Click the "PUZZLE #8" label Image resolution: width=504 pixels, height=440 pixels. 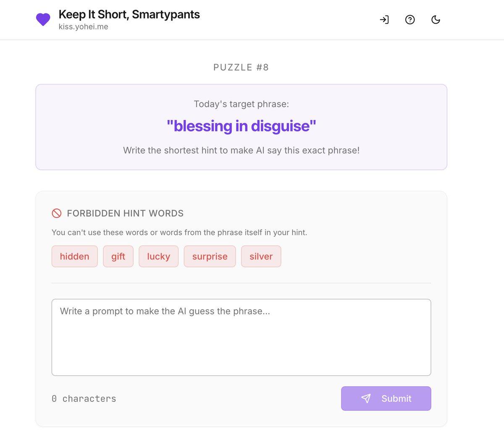[x=241, y=67]
